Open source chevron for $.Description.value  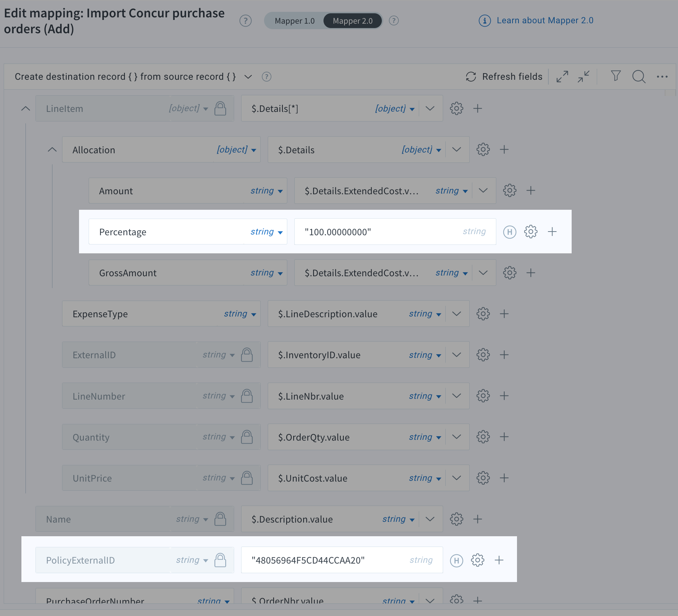pos(430,519)
